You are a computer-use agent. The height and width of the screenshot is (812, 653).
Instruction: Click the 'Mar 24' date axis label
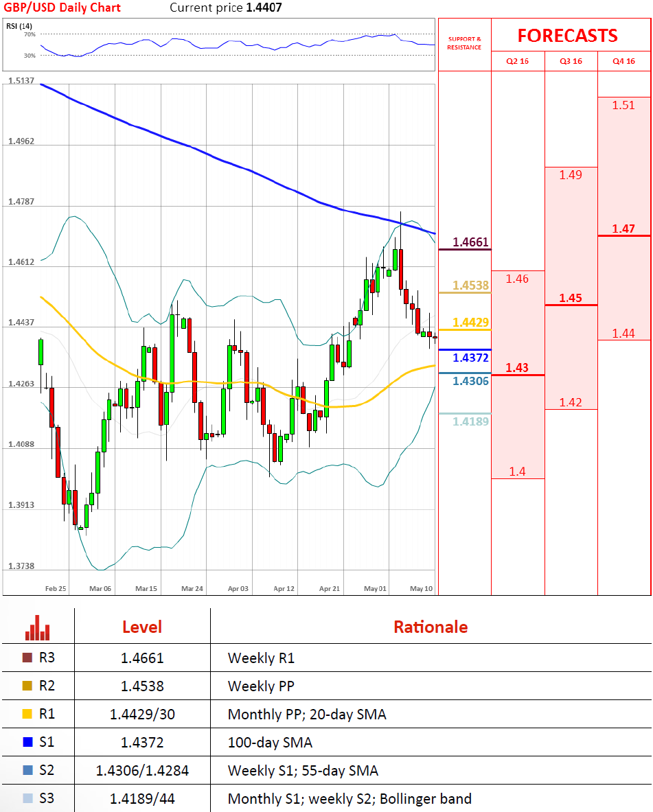tap(192, 588)
